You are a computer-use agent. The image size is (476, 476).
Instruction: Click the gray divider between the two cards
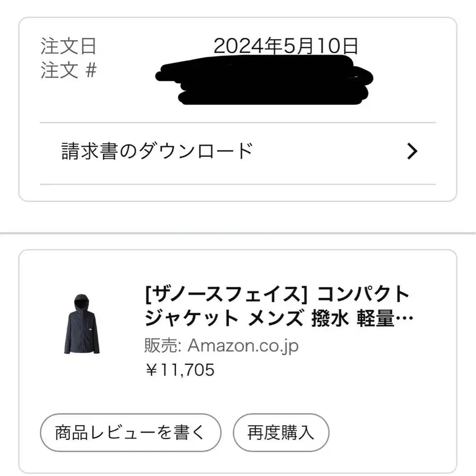tap(238, 233)
